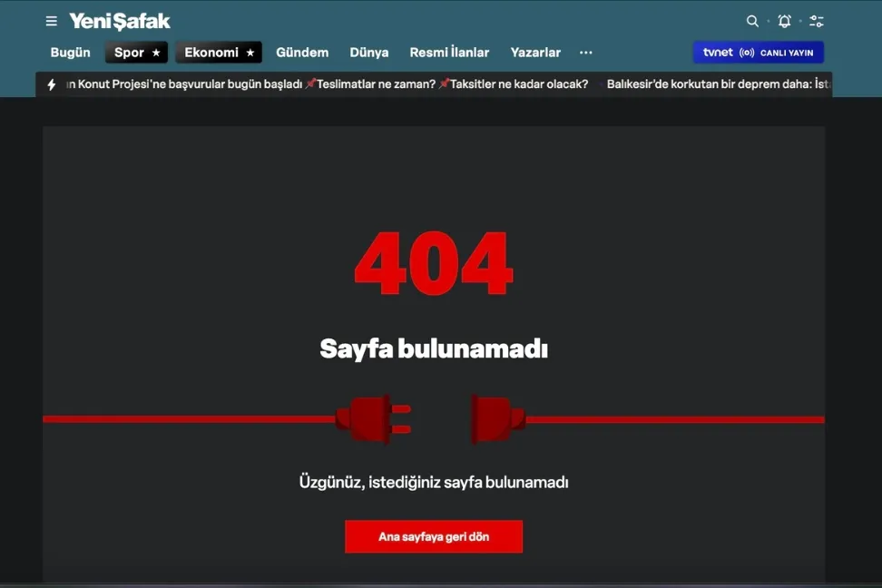Click the Yeni Şafak logo
Viewport: 882px width, 588px height.
click(x=120, y=22)
